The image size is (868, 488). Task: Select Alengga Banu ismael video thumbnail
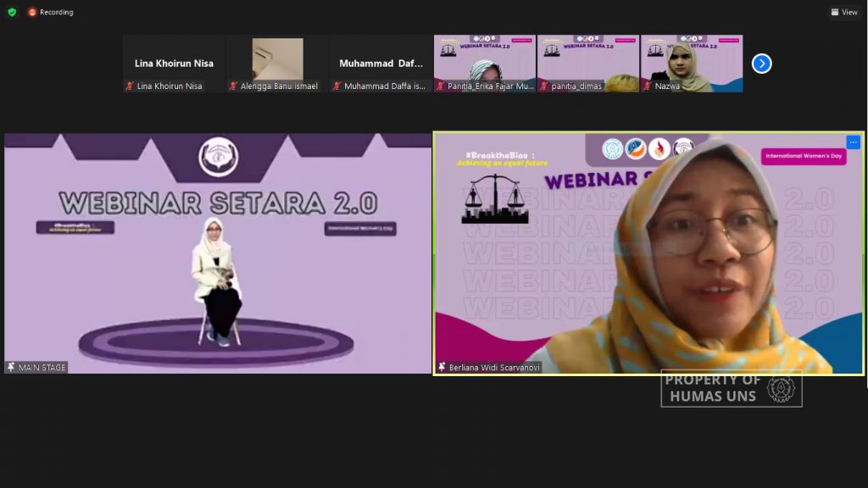[x=277, y=64]
